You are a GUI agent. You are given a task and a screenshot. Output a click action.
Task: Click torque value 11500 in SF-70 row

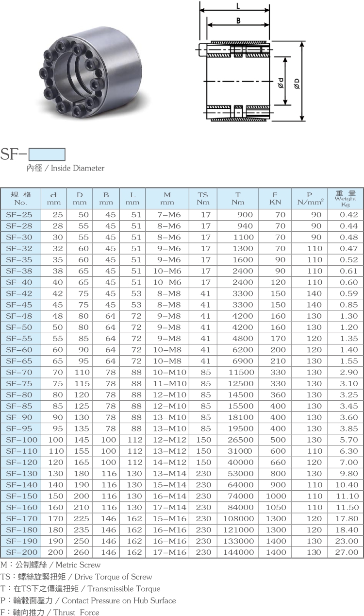(x=241, y=372)
